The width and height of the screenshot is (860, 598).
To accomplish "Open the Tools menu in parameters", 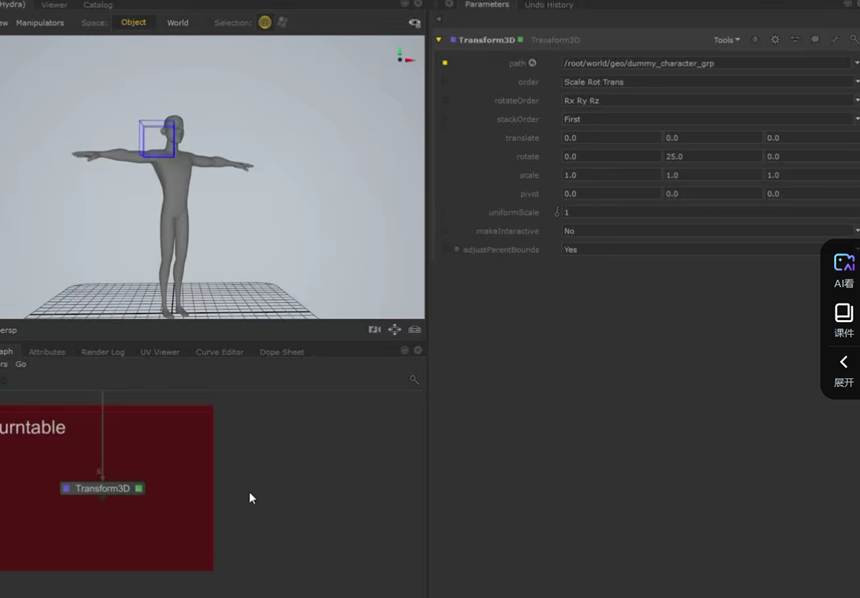I will coord(726,40).
